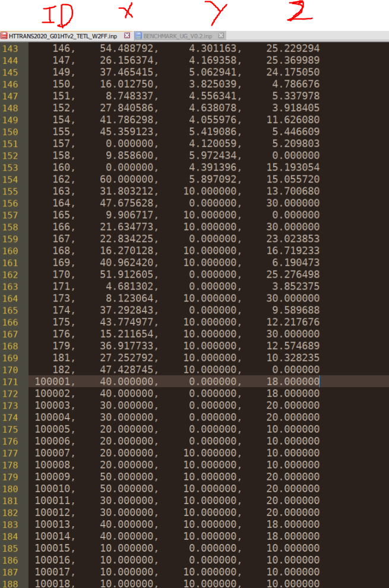The width and height of the screenshot is (389, 588).
Task: Click the red unsaved-file icon on HTTRANS2020 tab
Action: [4, 36]
